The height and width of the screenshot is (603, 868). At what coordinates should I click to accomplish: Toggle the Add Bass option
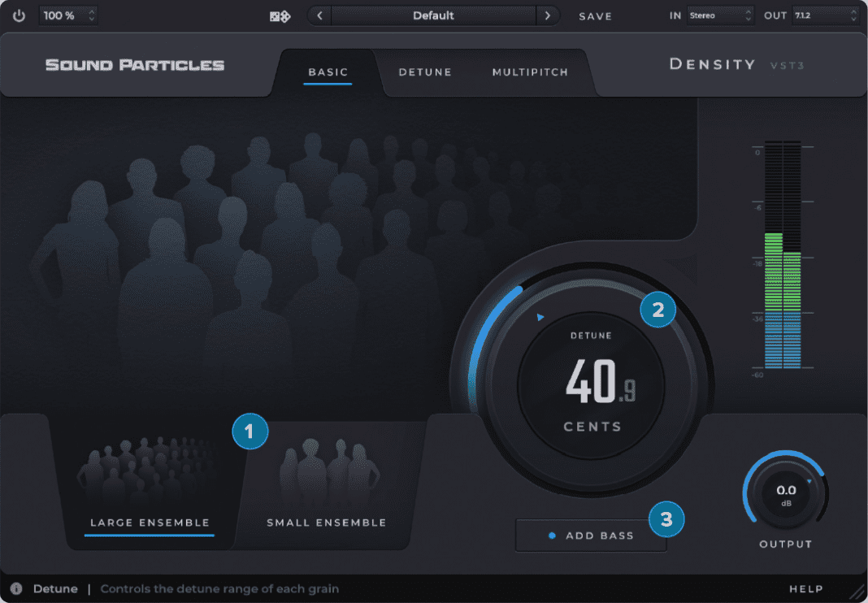[x=591, y=536]
